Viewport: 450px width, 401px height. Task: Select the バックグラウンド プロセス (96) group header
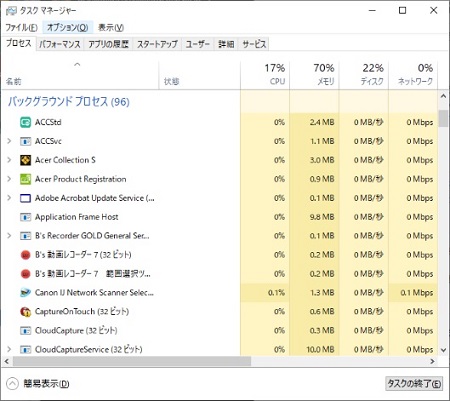coord(69,101)
